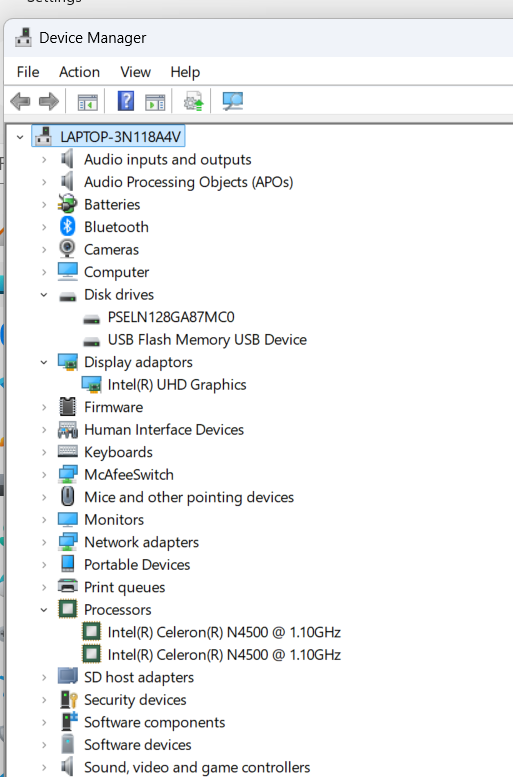Select the Software devices label

pyautogui.click(x=138, y=744)
